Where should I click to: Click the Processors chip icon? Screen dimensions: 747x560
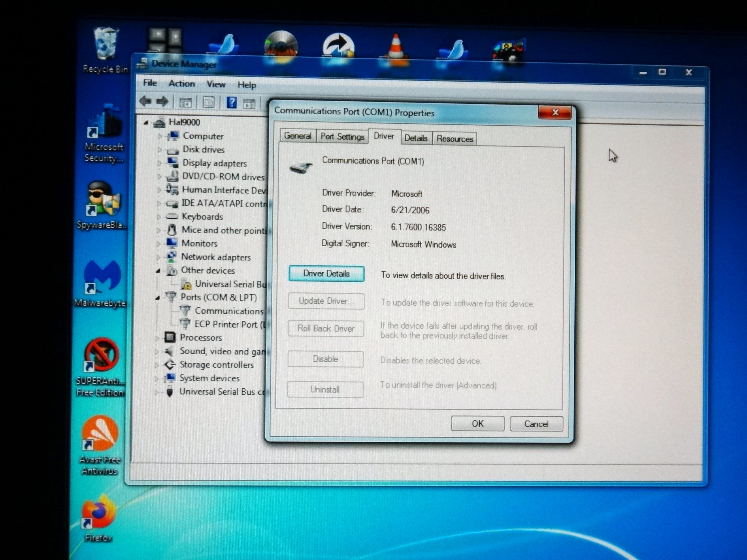click(x=170, y=337)
